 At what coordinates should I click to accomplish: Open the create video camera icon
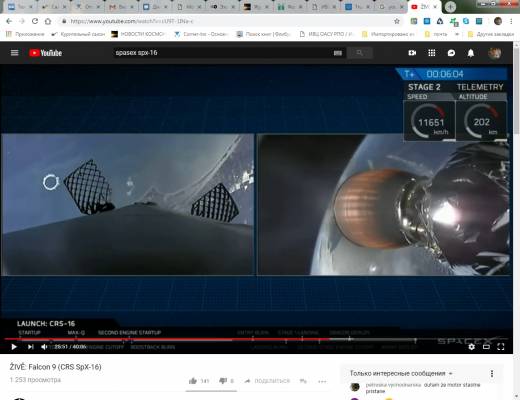[412, 53]
